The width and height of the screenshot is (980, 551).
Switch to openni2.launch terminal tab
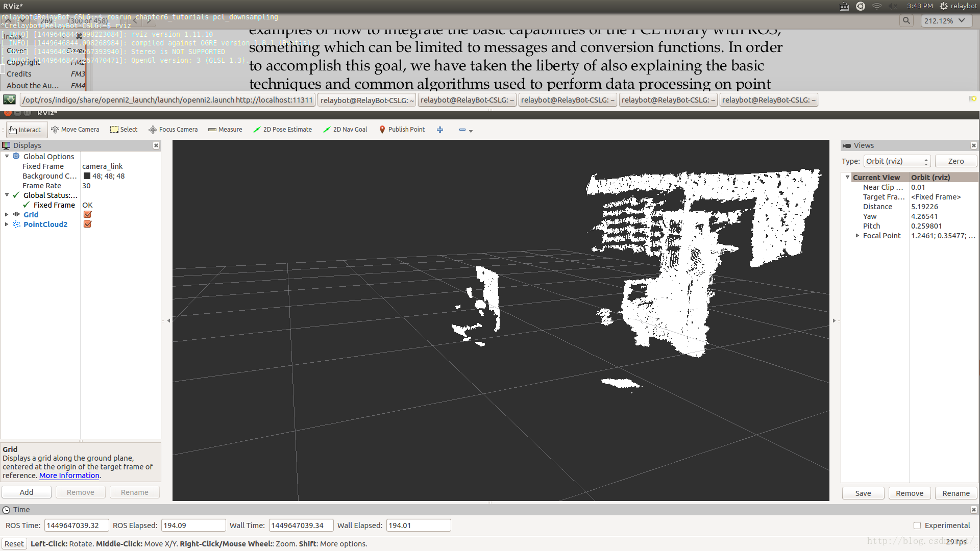click(167, 100)
